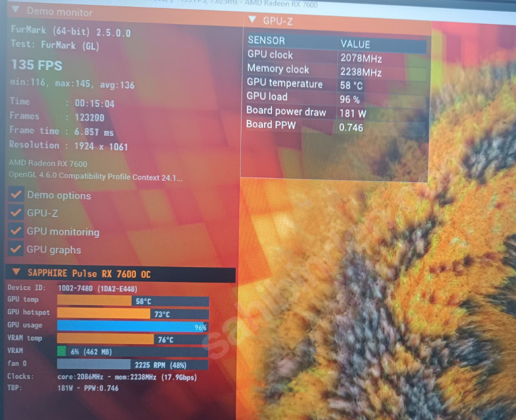
Task: Click the TBP 181W - PPW:0.746 line
Action: [88, 388]
